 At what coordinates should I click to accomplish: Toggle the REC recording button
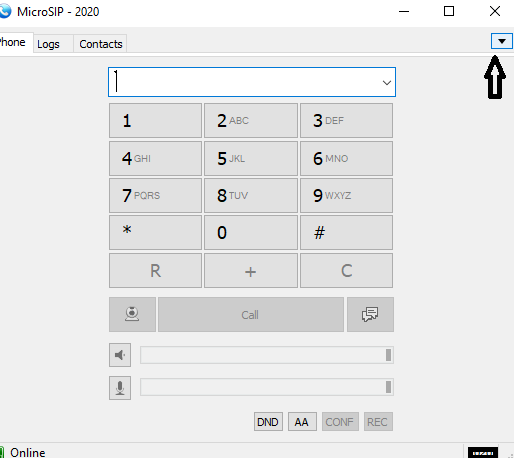click(x=378, y=422)
